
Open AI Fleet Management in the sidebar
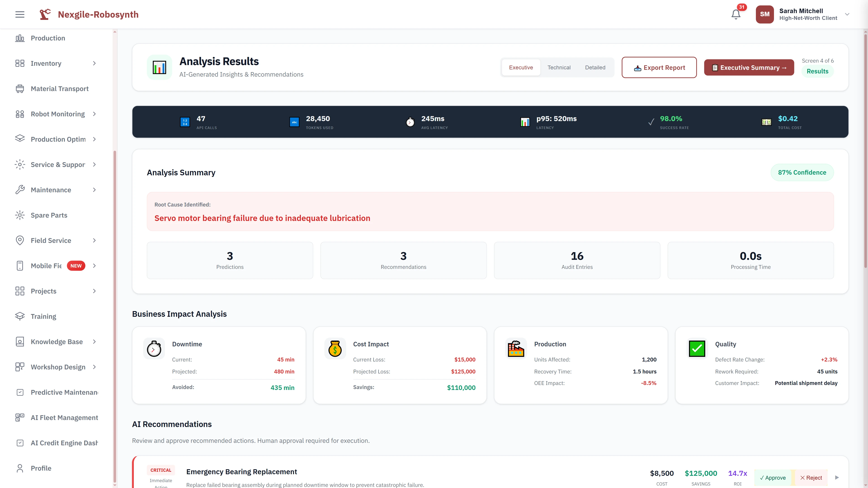coord(64,417)
